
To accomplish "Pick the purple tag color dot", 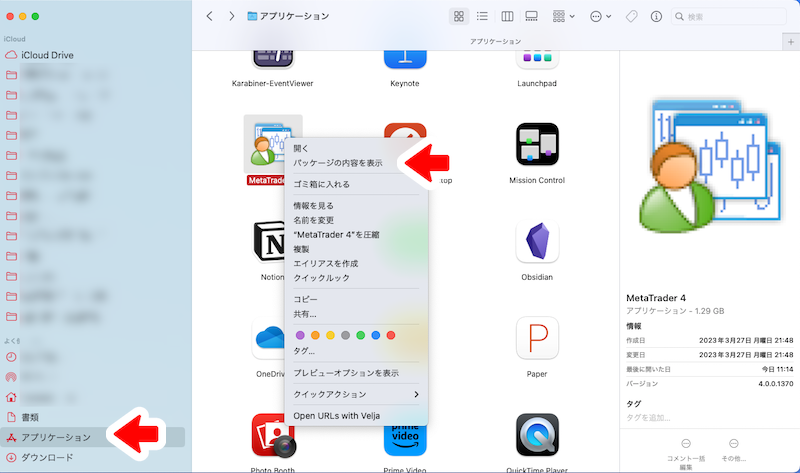I will [300, 335].
